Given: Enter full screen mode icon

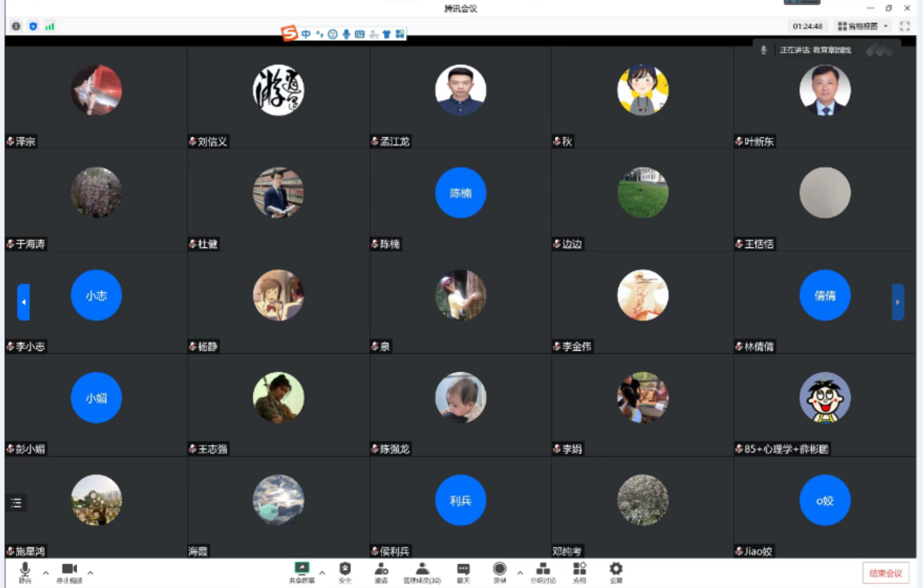Looking at the screenshot, I should coord(905,27).
